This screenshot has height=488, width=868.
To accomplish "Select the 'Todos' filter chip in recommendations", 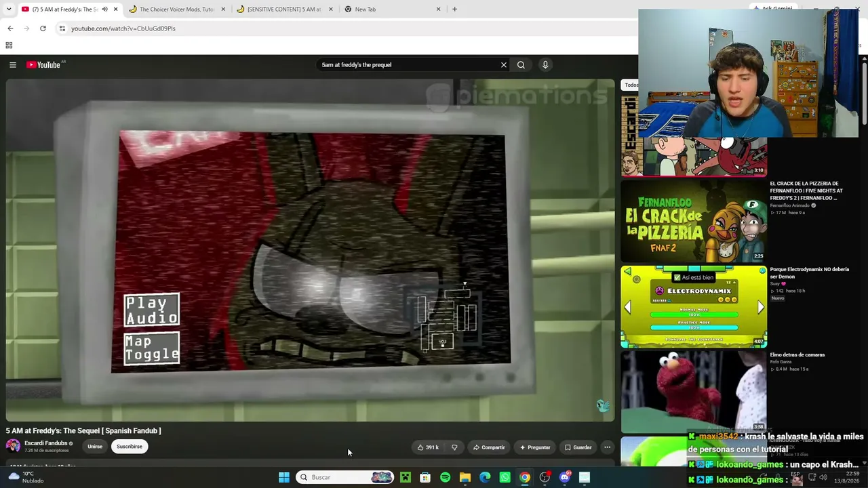I will pos(631,85).
